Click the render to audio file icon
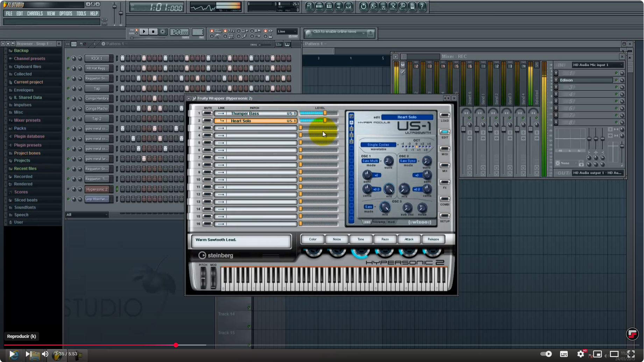The width and height of the screenshot is (644, 362). [383, 6]
